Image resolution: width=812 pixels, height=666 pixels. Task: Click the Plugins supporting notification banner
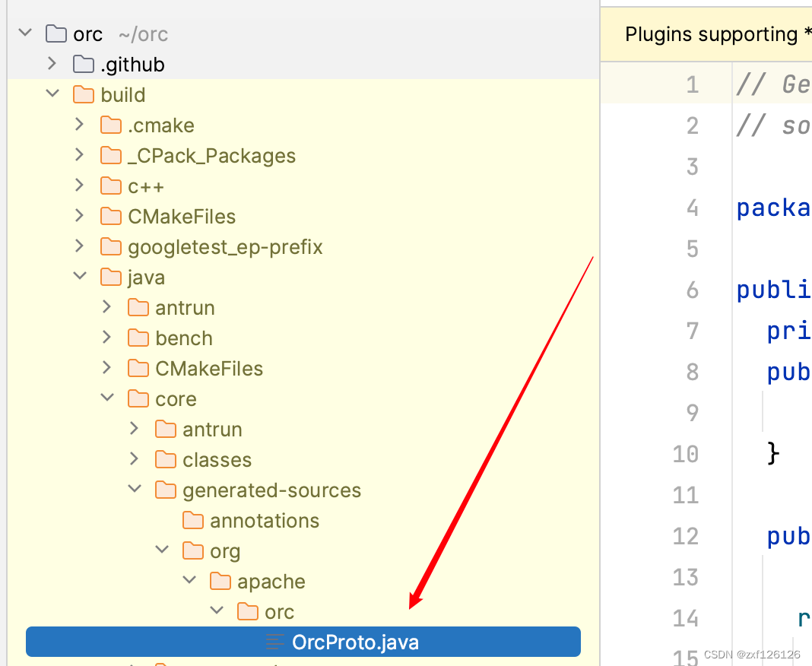pyautogui.click(x=715, y=34)
